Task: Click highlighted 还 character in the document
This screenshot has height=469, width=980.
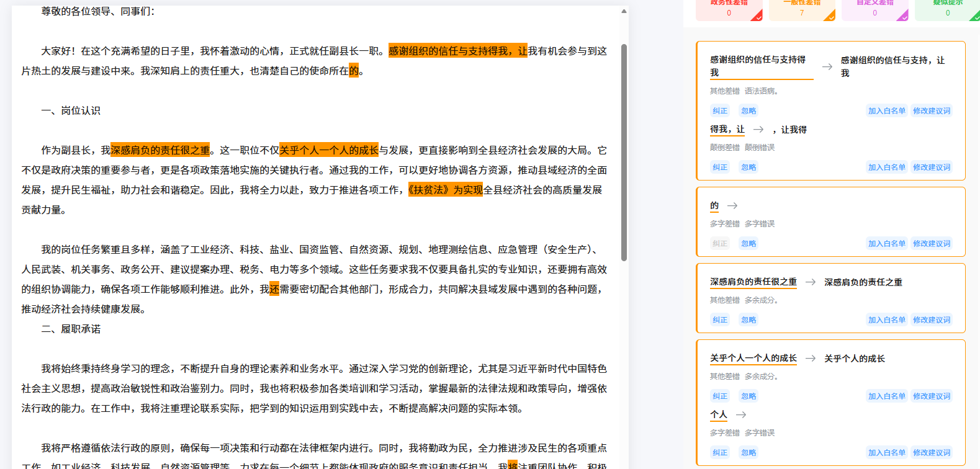Action: (274, 289)
